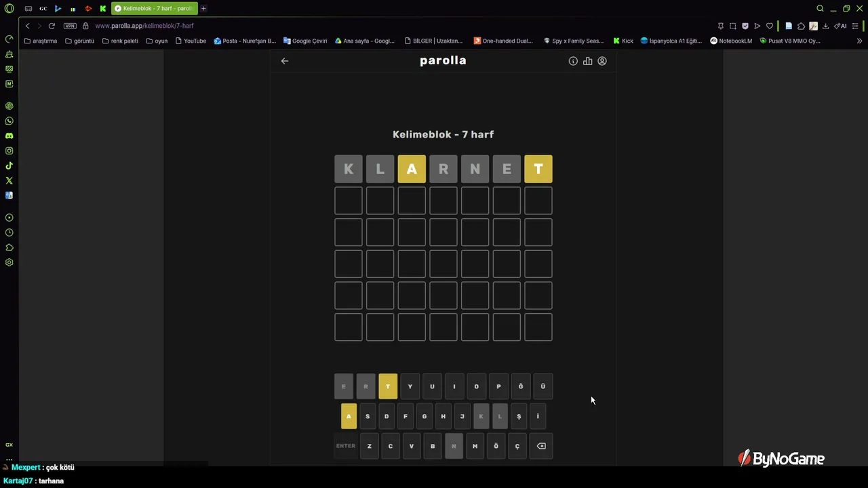Open the pinned Kick tab icon
This screenshot has height=488, width=868.
[x=102, y=9]
